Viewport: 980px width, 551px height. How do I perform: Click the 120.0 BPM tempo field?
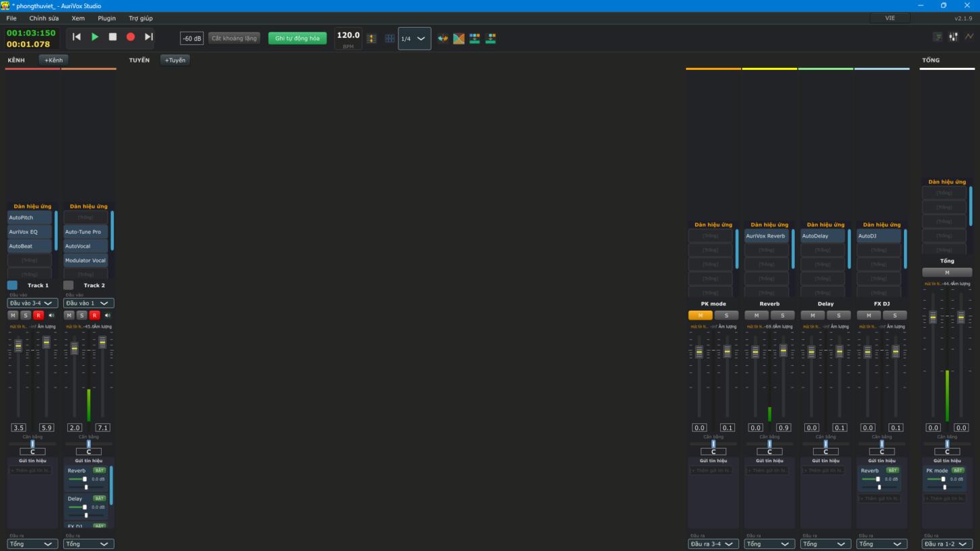348,35
